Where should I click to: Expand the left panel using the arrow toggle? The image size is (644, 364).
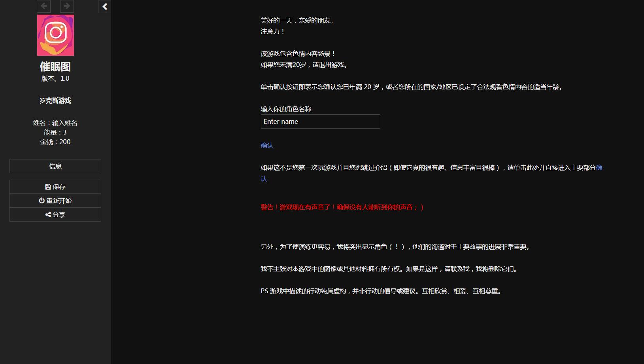coord(104,6)
